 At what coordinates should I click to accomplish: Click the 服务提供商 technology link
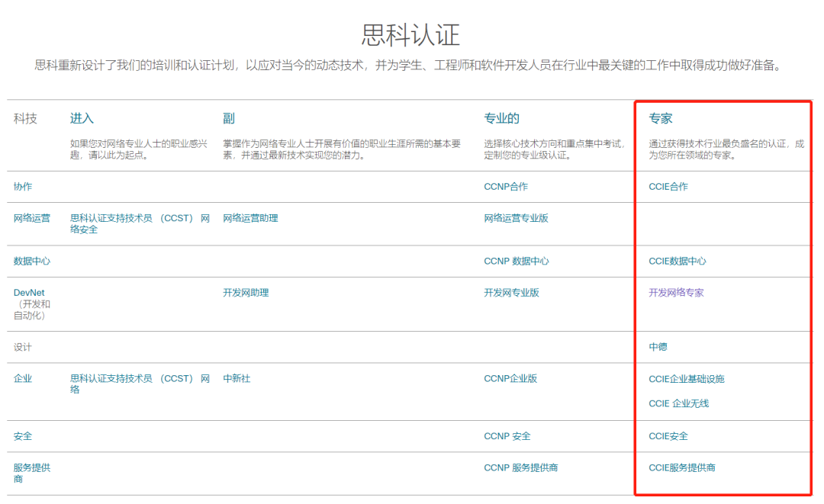coord(31,473)
